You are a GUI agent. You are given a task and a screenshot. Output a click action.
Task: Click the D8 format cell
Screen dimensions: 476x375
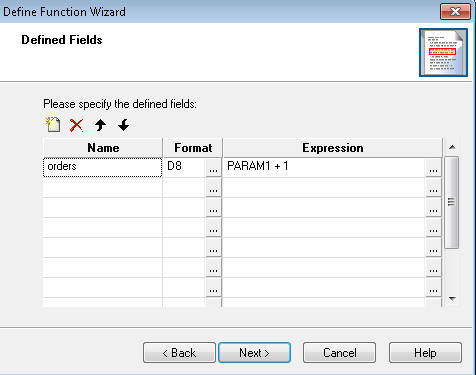pyautogui.click(x=184, y=167)
